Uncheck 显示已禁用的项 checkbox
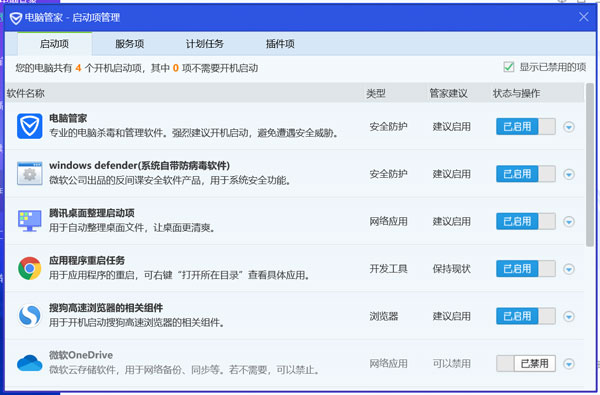This screenshot has height=395, width=600. 509,67
